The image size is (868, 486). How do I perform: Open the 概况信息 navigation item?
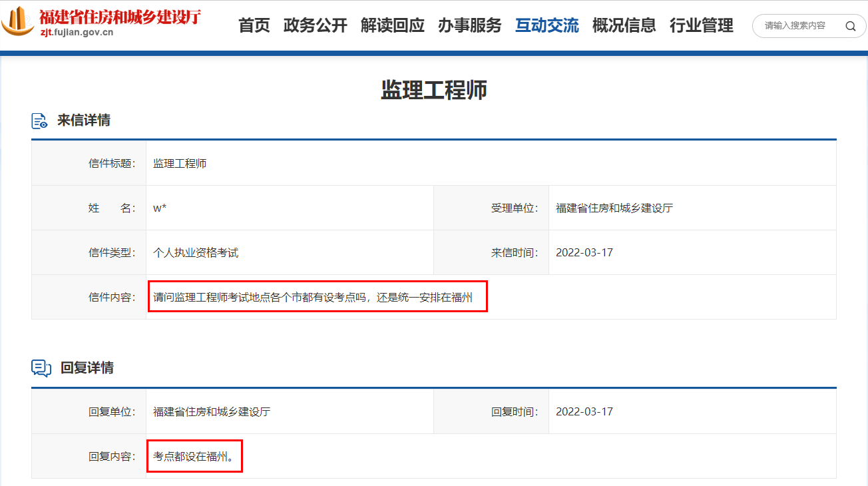(x=624, y=25)
